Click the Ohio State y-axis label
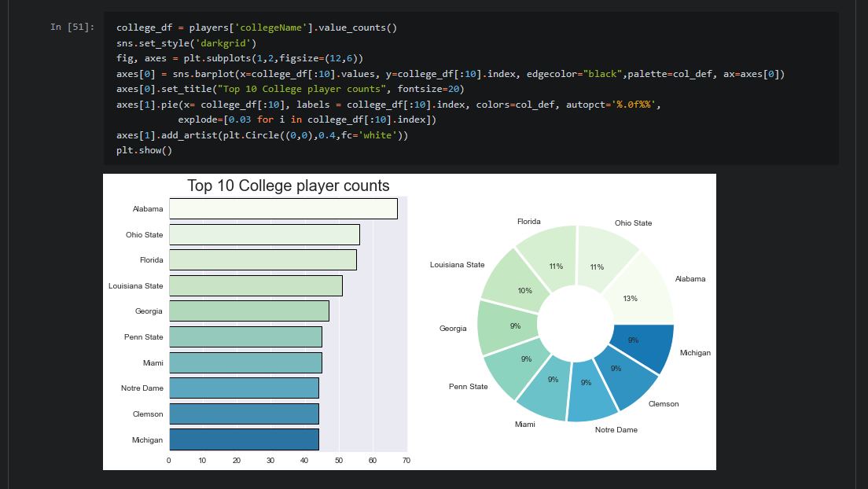 pyautogui.click(x=145, y=235)
